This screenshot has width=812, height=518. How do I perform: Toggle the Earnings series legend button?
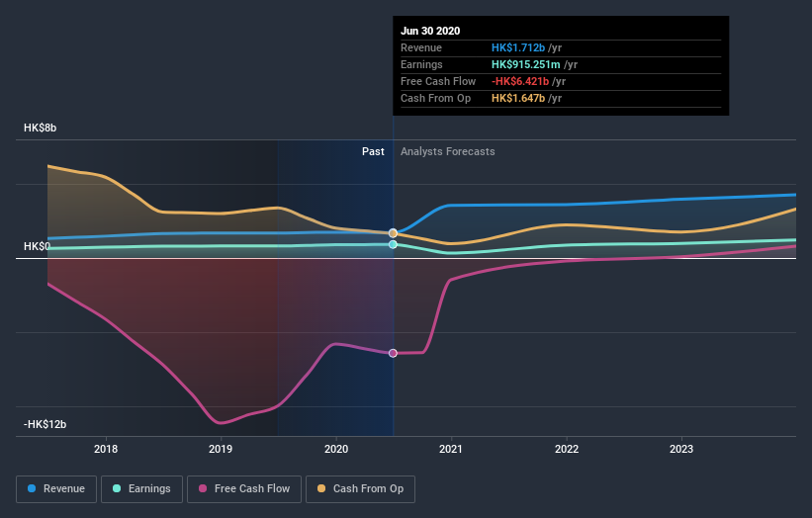click(141, 489)
